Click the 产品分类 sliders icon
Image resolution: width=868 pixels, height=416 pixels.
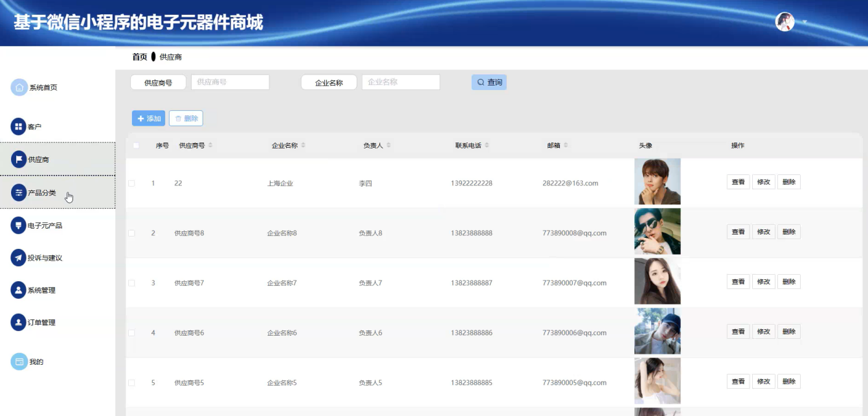tap(18, 192)
